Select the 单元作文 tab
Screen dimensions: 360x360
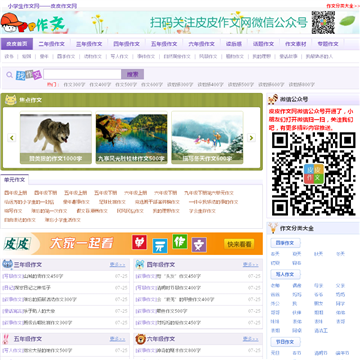(14, 179)
